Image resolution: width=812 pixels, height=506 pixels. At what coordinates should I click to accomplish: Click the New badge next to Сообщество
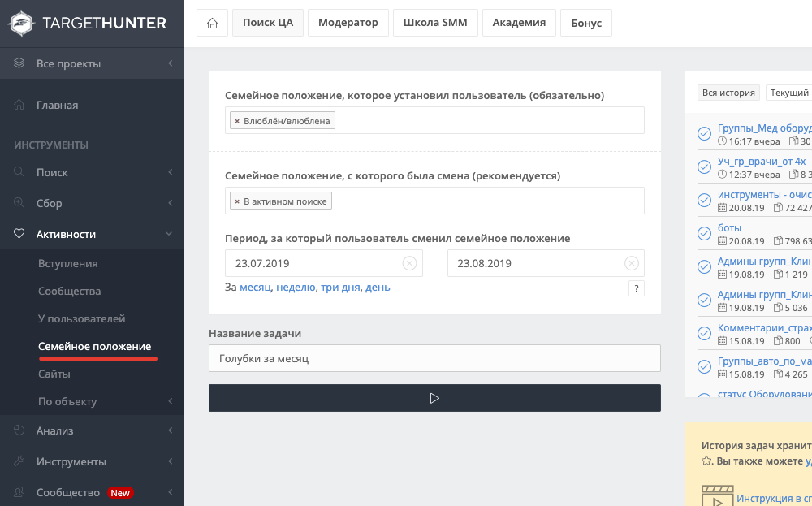tap(120, 492)
